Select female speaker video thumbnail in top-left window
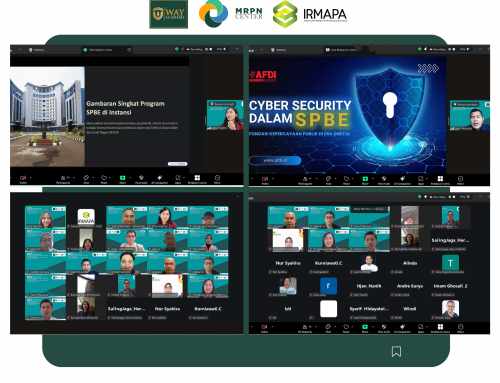500x383 pixels. tap(225, 115)
